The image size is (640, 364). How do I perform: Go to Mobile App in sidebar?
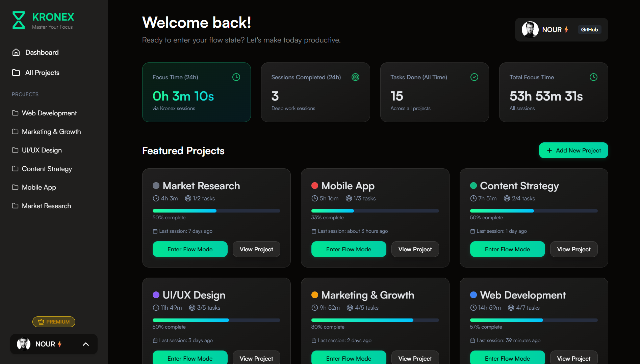pyautogui.click(x=39, y=187)
